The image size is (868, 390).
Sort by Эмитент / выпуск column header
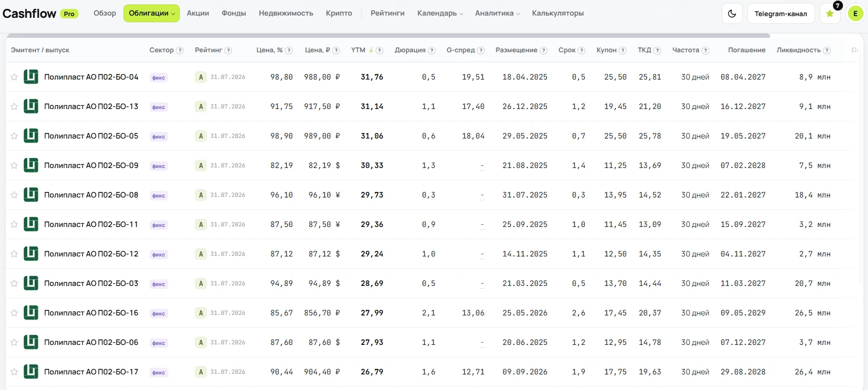[40, 50]
